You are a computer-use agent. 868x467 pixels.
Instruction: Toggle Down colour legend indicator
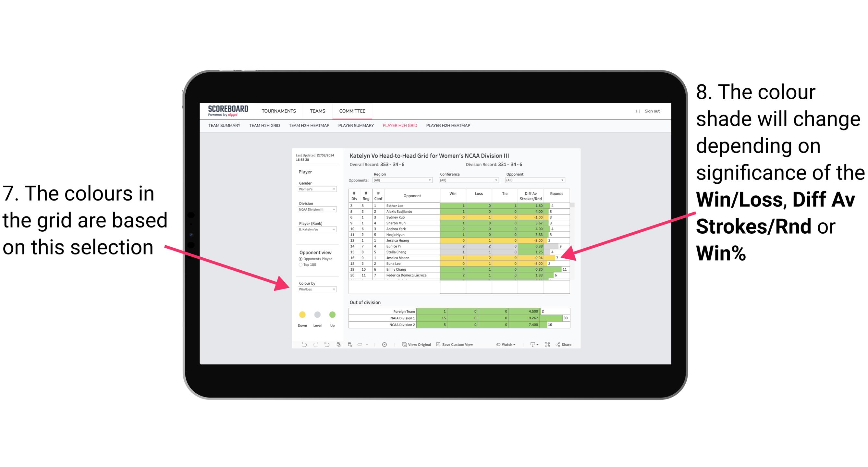pos(302,314)
